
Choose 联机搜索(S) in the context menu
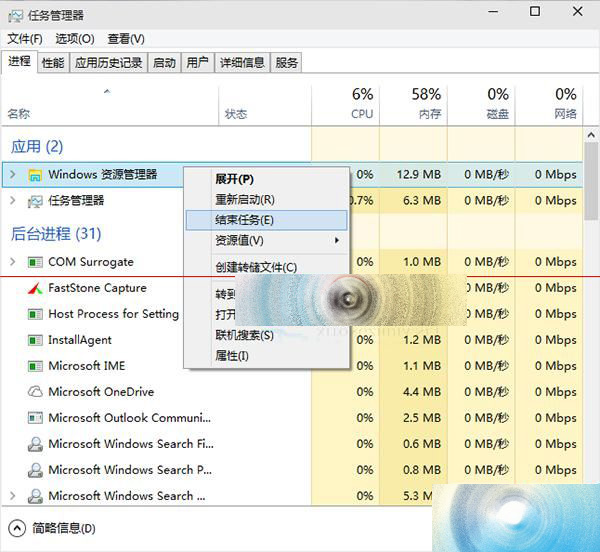(x=267, y=335)
